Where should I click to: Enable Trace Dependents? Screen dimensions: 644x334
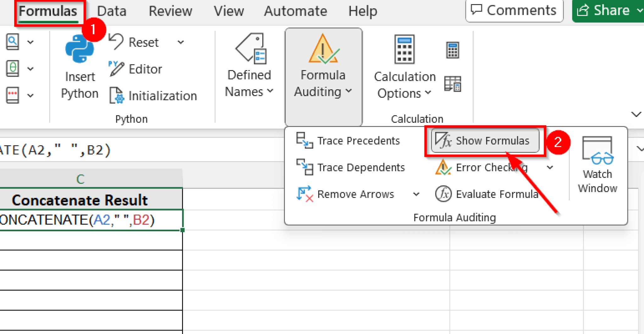(351, 167)
